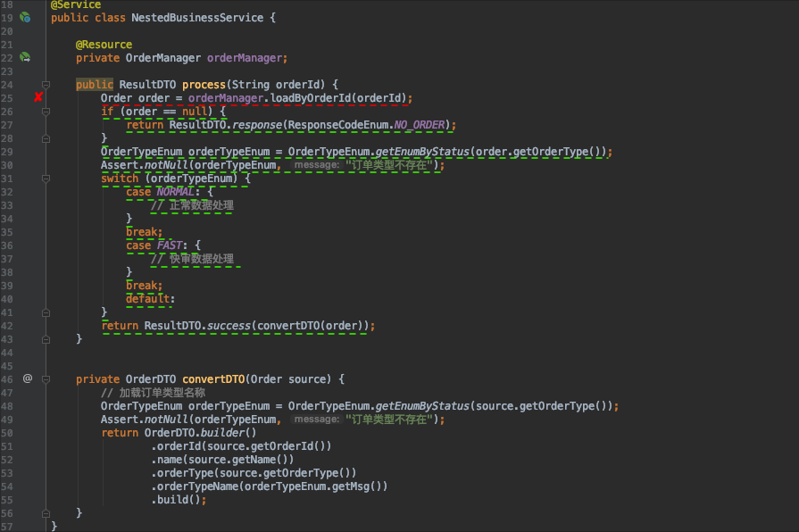This screenshot has width=799, height=532.
Task: Click the message hint on line 30
Action: (x=315, y=165)
